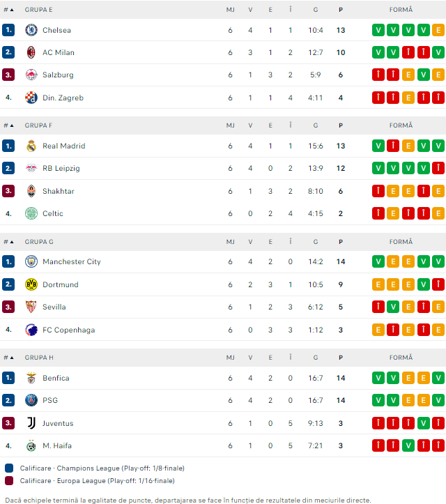Click Juventus's green V form badge
The image size is (446, 504).
pos(424,423)
